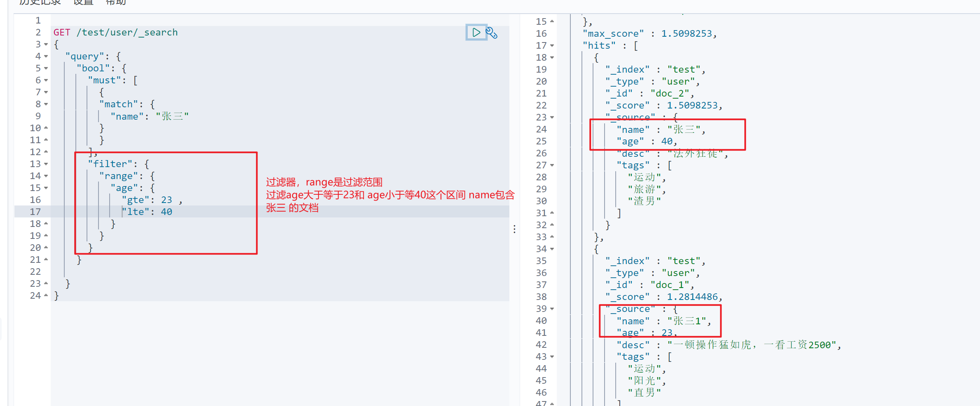The width and height of the screenshot is (980, 406).
Task: Click the fold-end arrow at request line 21
Action: [x=46, y=260]
